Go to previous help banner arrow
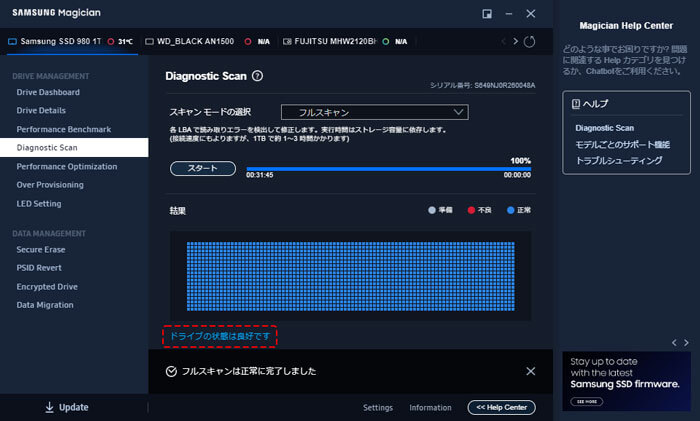 click(674, 342)
